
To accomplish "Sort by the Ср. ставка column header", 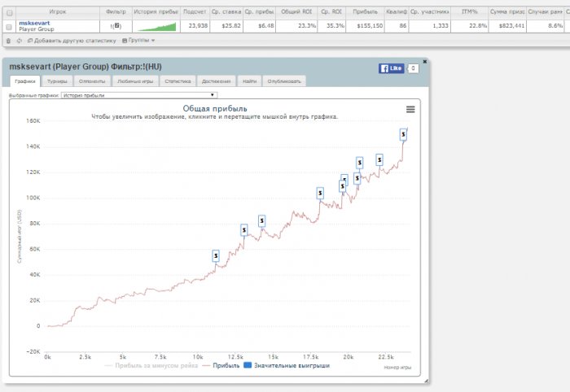I will click(x=226, y=12).
